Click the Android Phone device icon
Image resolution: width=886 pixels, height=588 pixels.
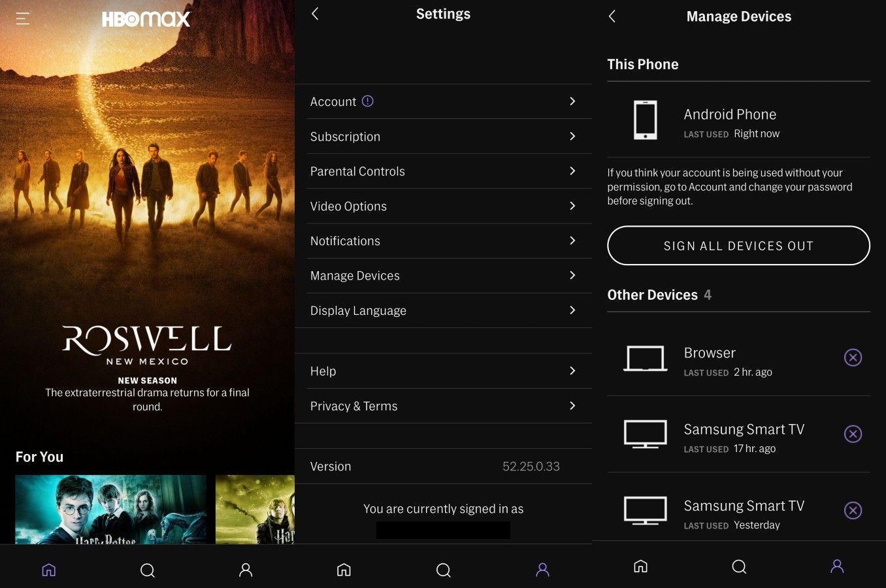click(x=646, y=120)
